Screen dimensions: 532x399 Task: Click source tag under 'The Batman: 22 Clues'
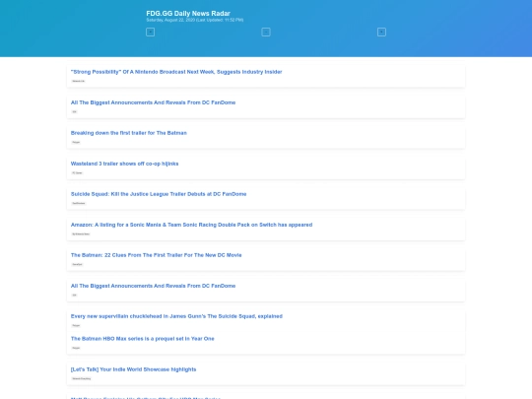[78, 264]
